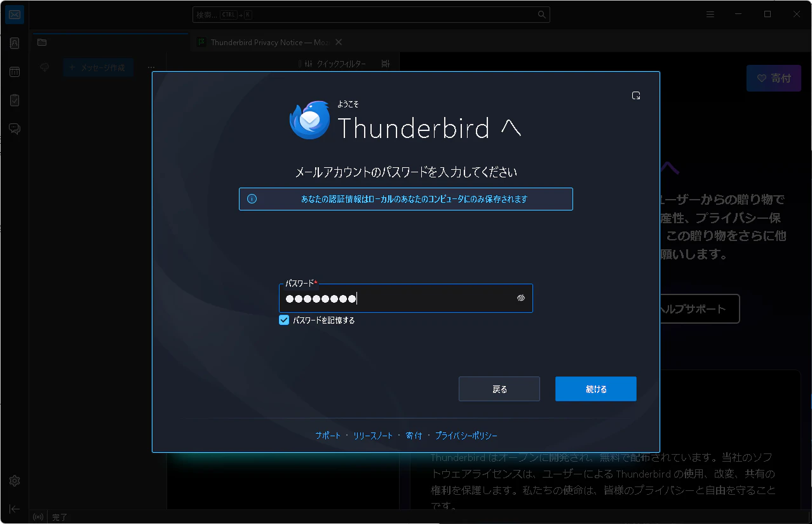Open the Settings gear icon
Viewport: 812px width, 524px height.
tap(15, 480)
